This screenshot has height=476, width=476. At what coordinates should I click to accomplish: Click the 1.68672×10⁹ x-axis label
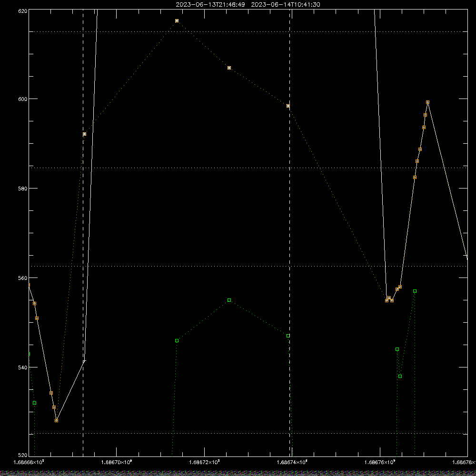click(x=204, y=462)
